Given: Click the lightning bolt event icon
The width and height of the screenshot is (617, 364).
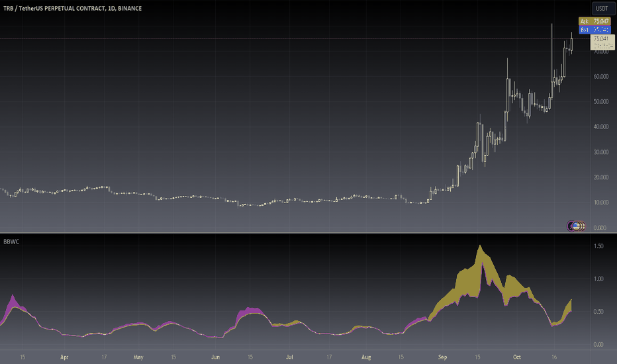Looking at the screenshot, I should (571, 226).
